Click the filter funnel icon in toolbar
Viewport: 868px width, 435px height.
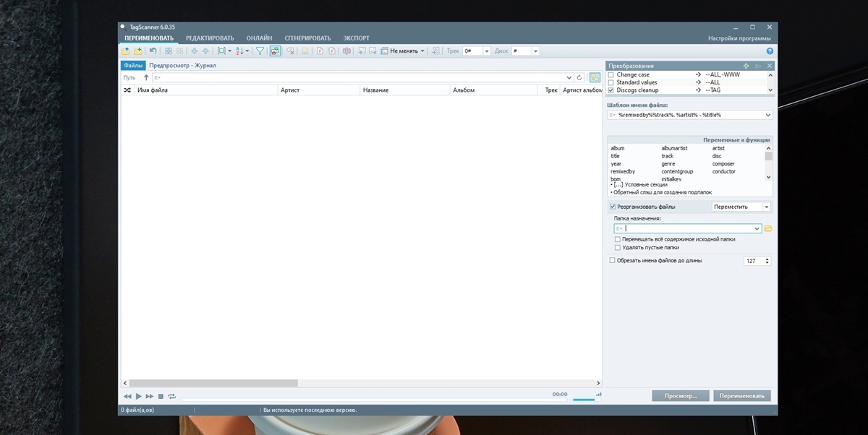point(260,51)
